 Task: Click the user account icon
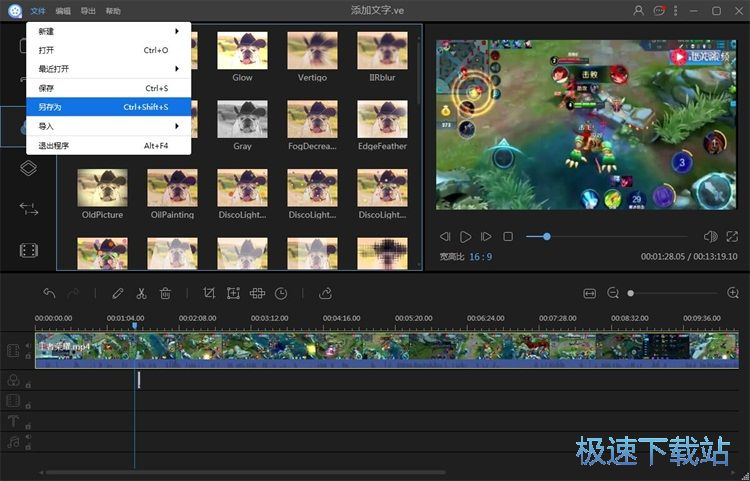pyautogui.click(x=638, y=11)
